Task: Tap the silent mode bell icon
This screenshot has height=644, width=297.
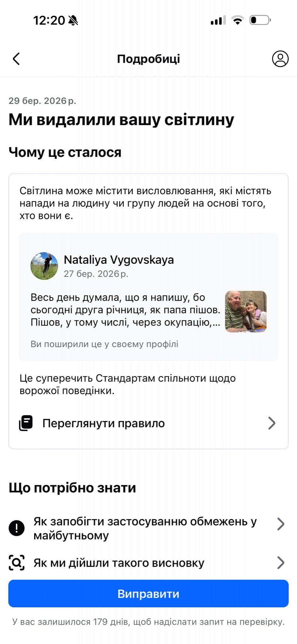Action: pos(73,20)
